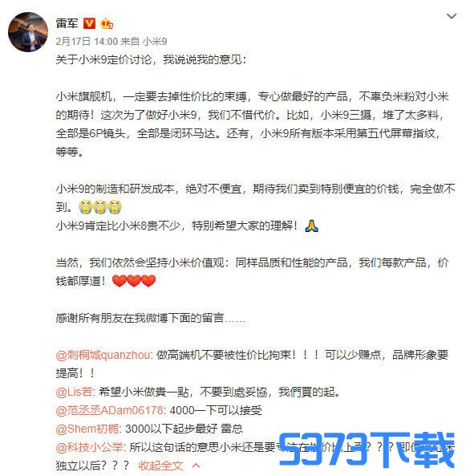Open the @科技小公举 user mention
Image resolution: width=466 pixels, height=476 pixels.
click(89, 447)
